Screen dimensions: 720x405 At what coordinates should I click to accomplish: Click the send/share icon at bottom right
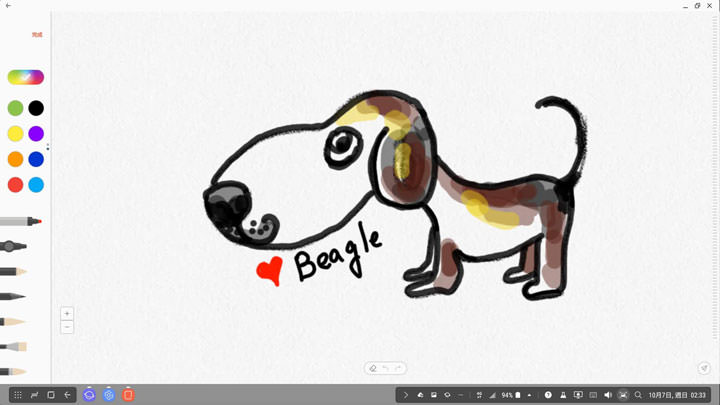pos(704,368)
